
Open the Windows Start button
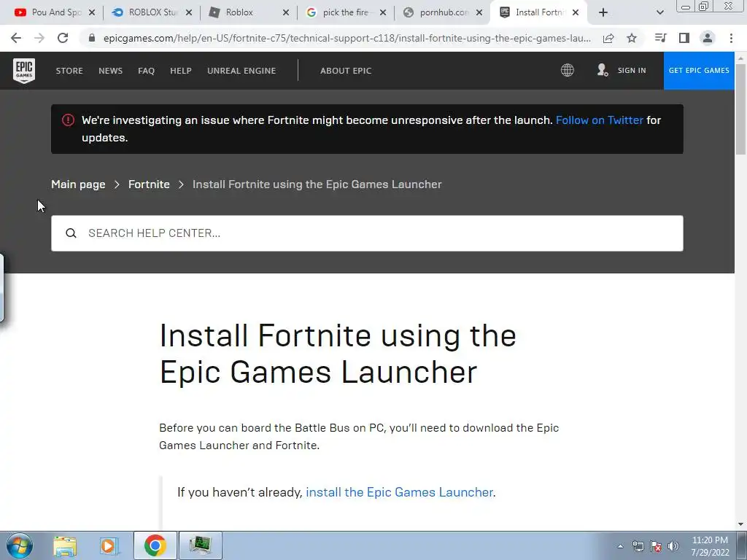point(20,545)
